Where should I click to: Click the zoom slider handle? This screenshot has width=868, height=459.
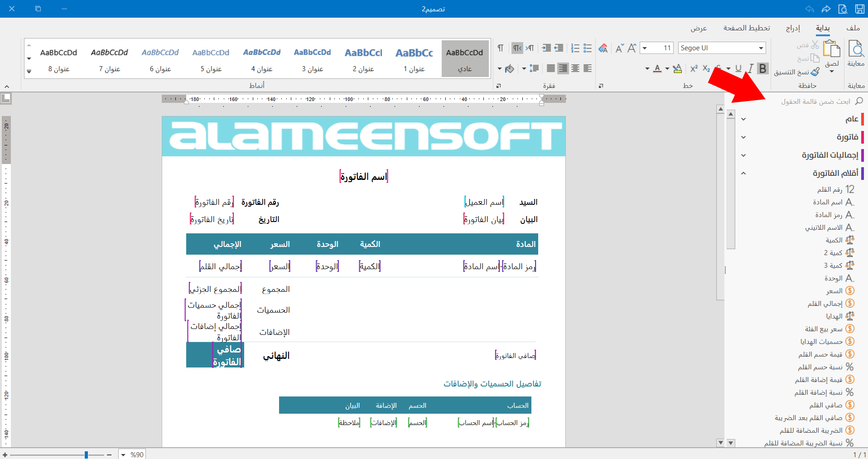86,454
